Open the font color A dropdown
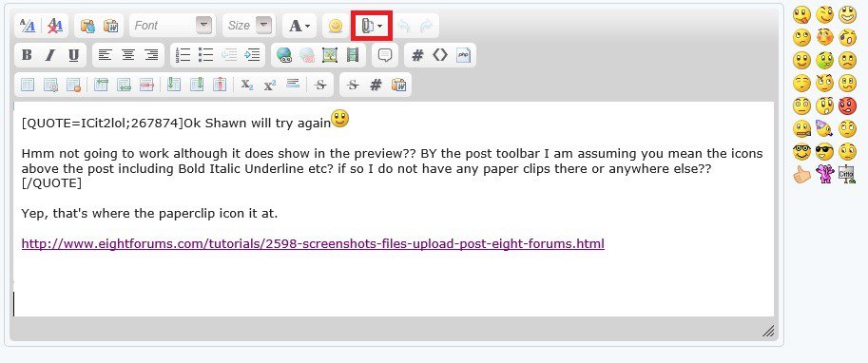The image size is (868, 363). click(x=299, y=26)
